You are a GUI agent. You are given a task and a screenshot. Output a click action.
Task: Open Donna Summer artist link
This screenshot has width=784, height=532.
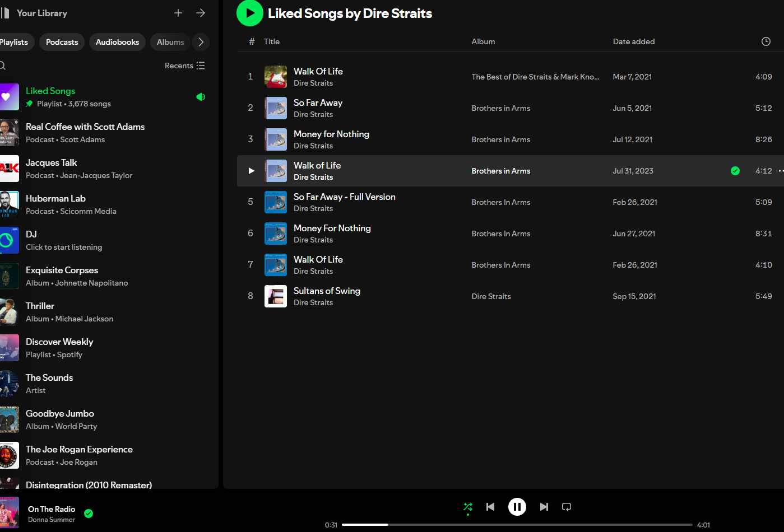[x=52, y=520]
